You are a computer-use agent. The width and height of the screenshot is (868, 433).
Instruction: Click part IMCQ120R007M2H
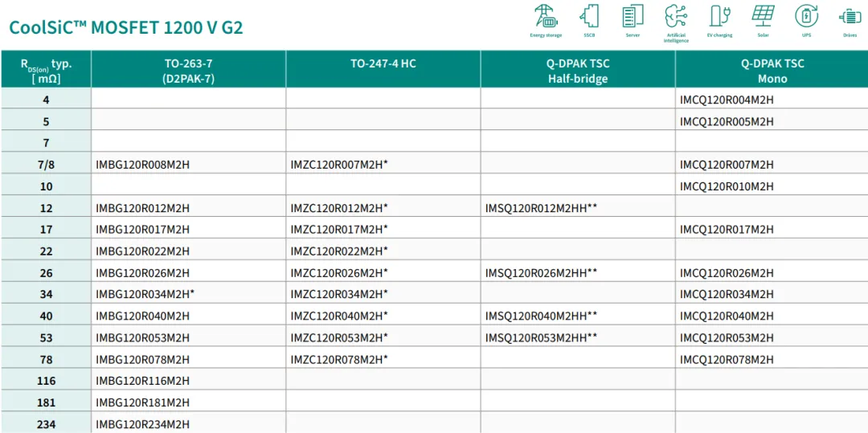[x=727, y=165]
